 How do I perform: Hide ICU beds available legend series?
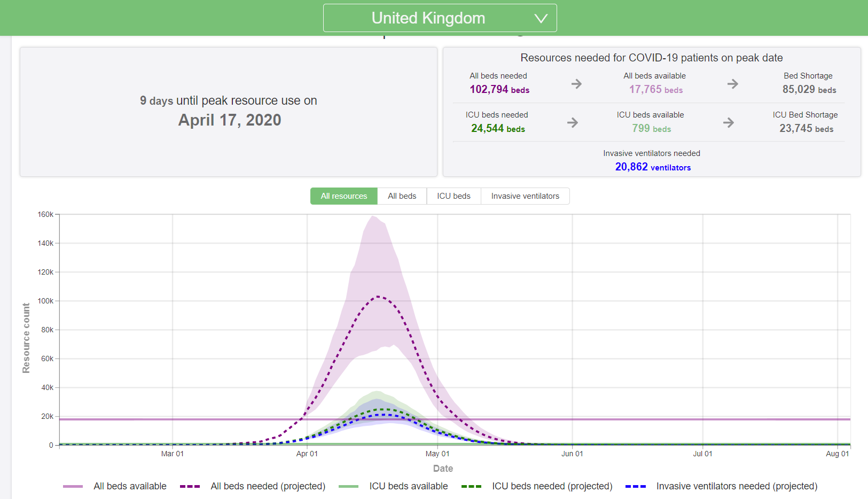[408, 486]
